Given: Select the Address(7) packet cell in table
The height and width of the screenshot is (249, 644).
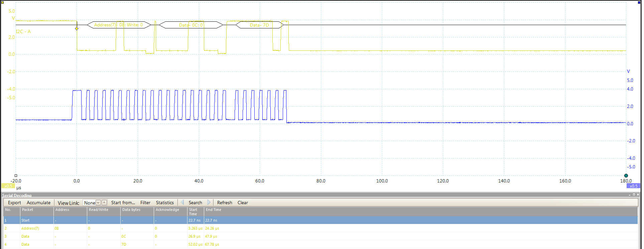Looking at the screenshot, I should click(x=37, y=228).
